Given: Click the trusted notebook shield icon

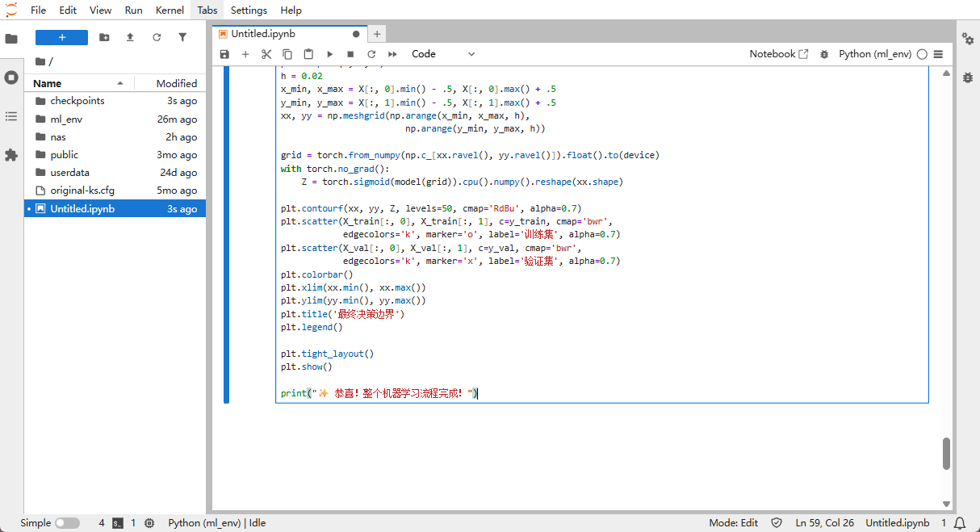Looking at the screenshot, I should [777, 523].
